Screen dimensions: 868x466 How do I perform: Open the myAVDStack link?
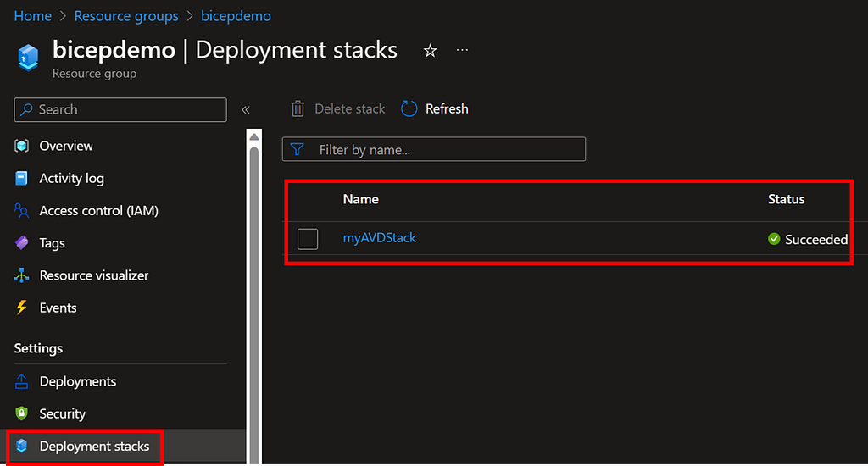tap(379, 238)
